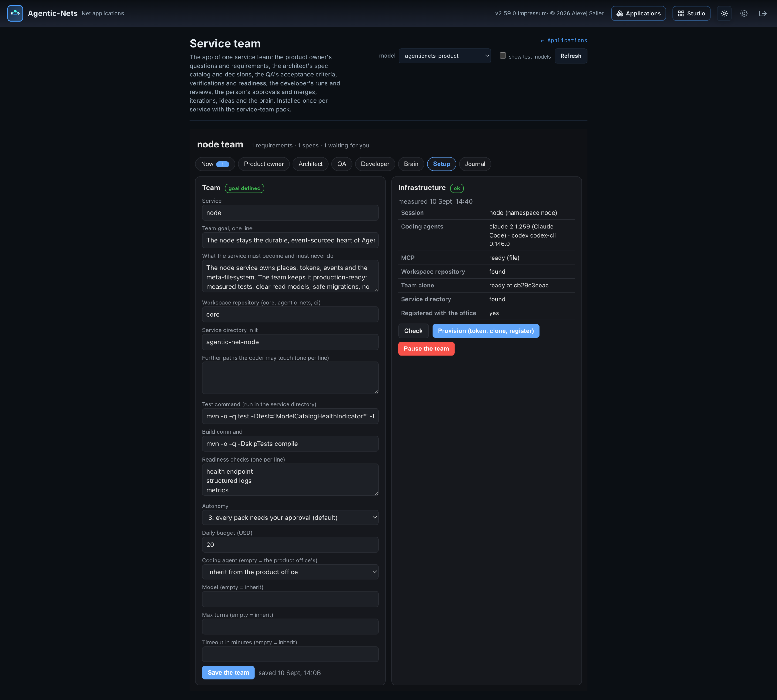Click the Check button
This screenshot has width=777, height=700.
click(413, 331)
